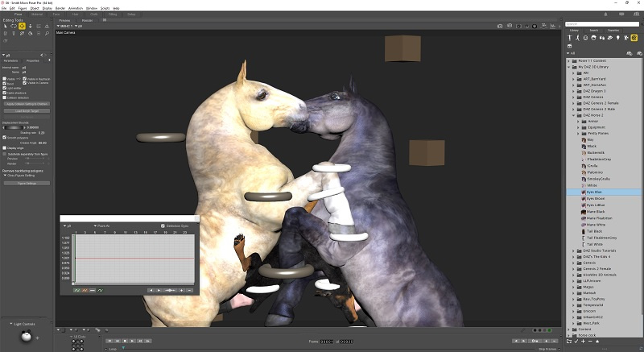Go to next keyframe in graph editor
Screen dimensions: 644x352
point(159,291)
